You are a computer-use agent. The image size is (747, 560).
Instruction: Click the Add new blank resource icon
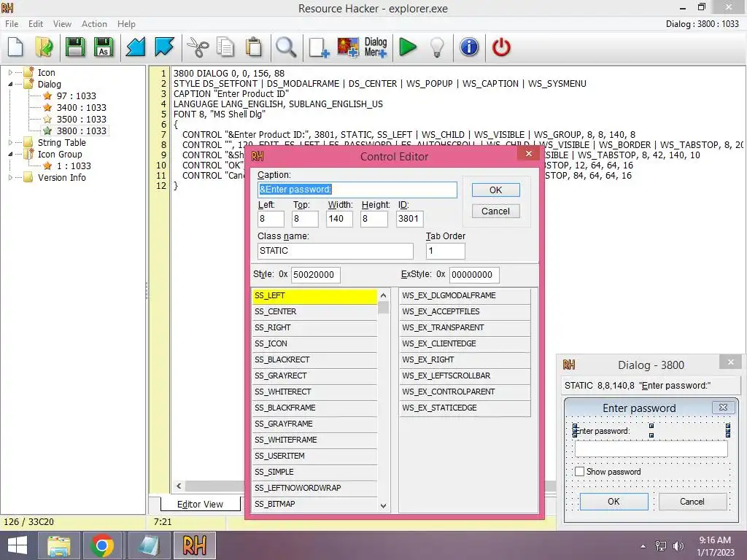pyautogui.click(x=319, y=47)
